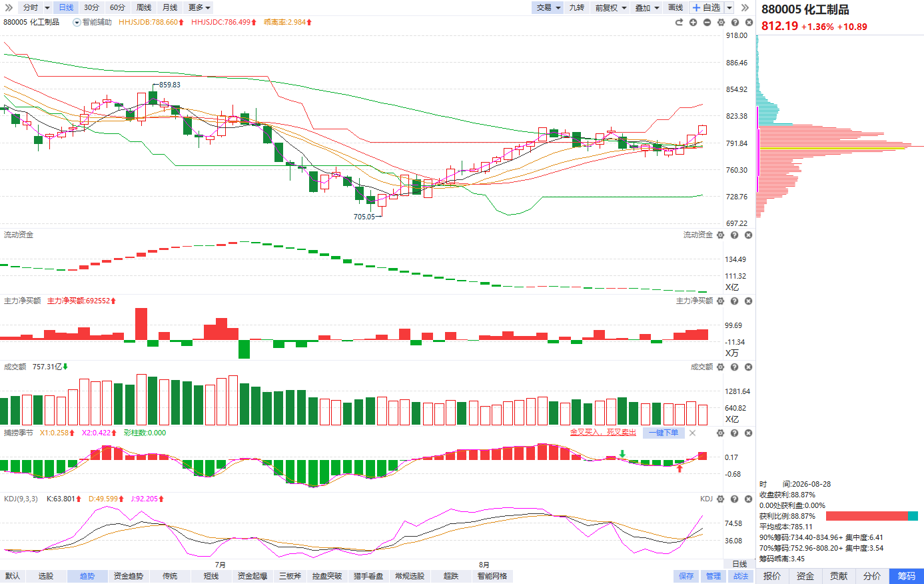Dismiss 一键下单 bar with X icon
Image resolution: width=924 pixels, height=584 pixels.
tap(692, 433)
